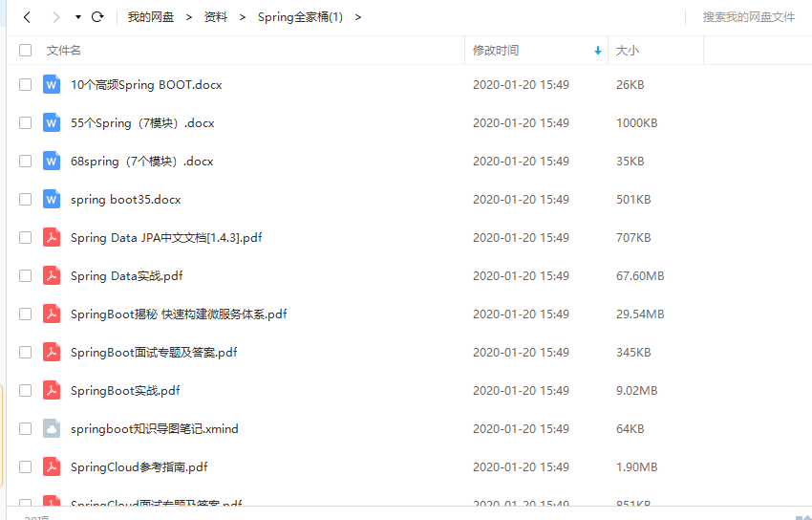Toggle the blue sort direction arrow
Image resolution: width=812 pixels, height=520 pixels.
[598, 51]
